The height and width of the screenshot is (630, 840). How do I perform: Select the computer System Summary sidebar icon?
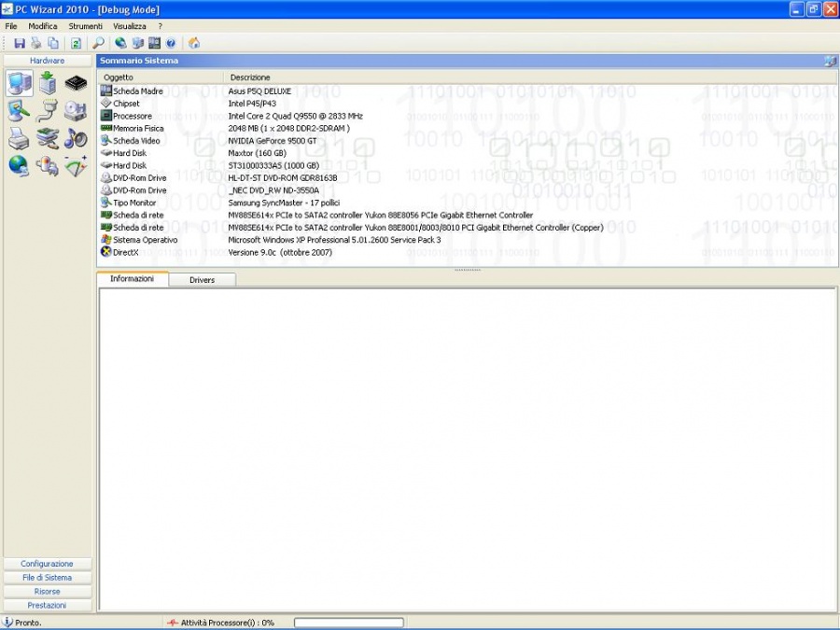pyautogui.click(x=20, y=84)
